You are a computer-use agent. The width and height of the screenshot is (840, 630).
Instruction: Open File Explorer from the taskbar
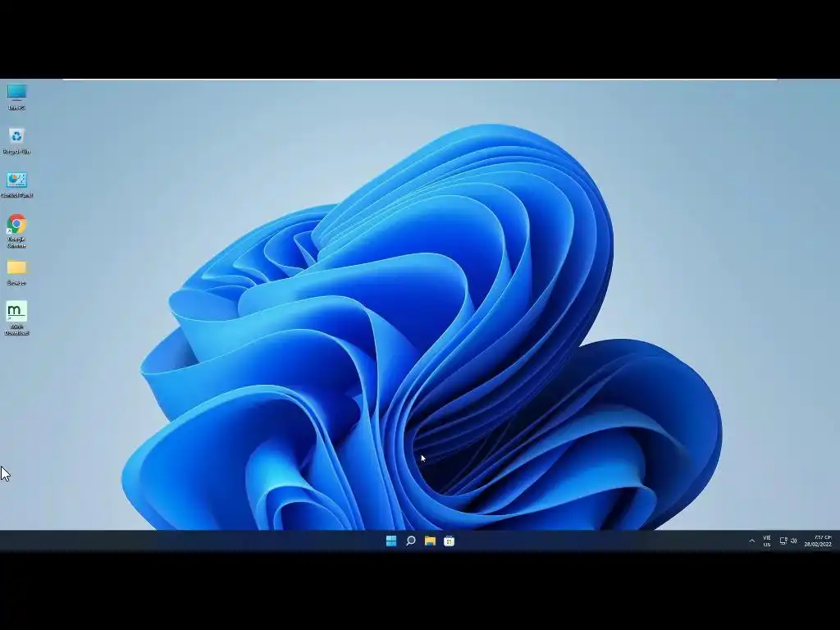(430, 541)
